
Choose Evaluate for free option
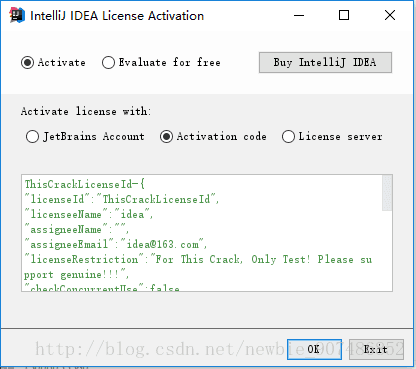108,62
